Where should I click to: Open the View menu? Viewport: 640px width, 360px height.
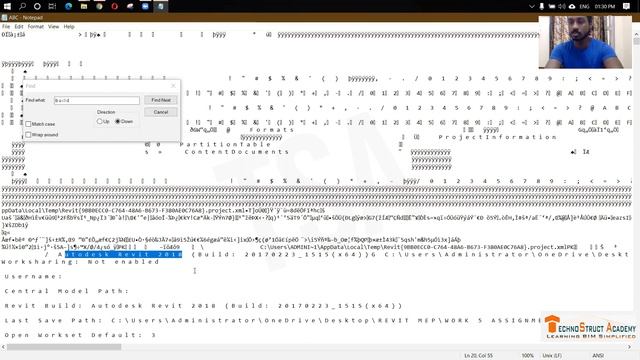pos(53,27)
